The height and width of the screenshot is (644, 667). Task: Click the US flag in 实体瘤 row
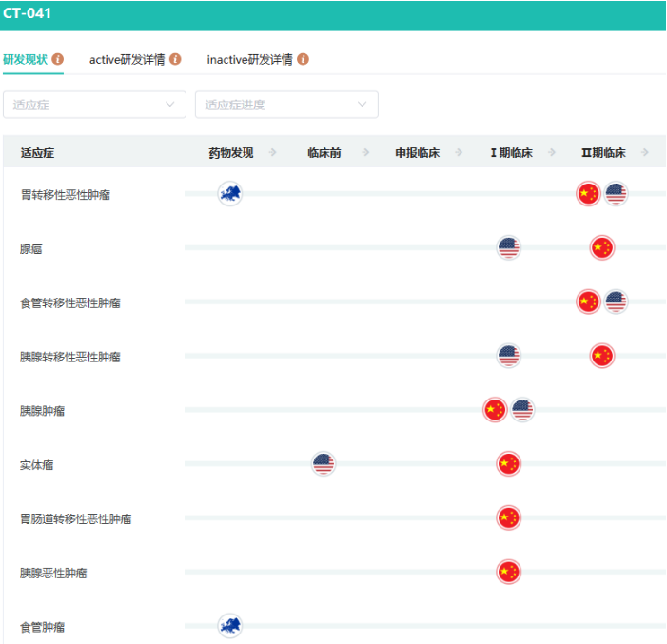click(324, 464)
